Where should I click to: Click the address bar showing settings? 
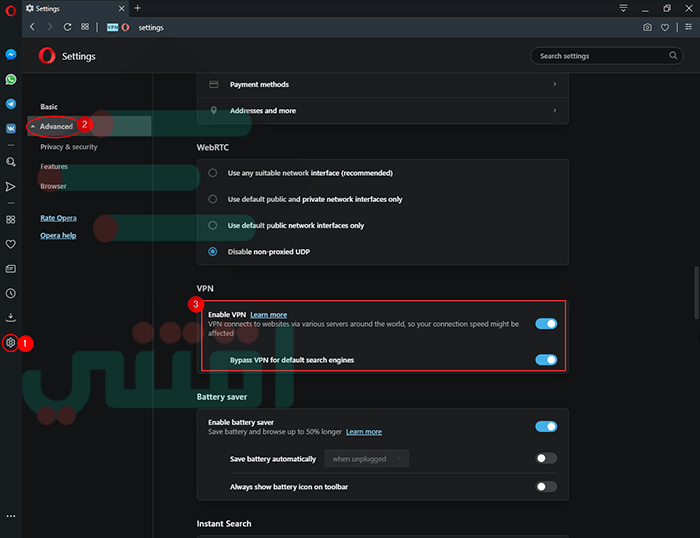[x=151, y=28]
